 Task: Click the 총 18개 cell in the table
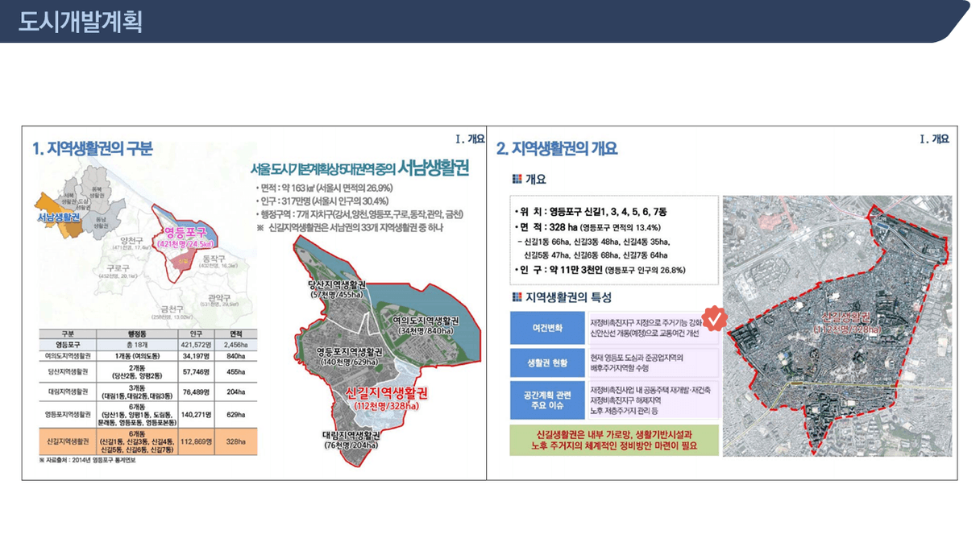coord(137,344)
